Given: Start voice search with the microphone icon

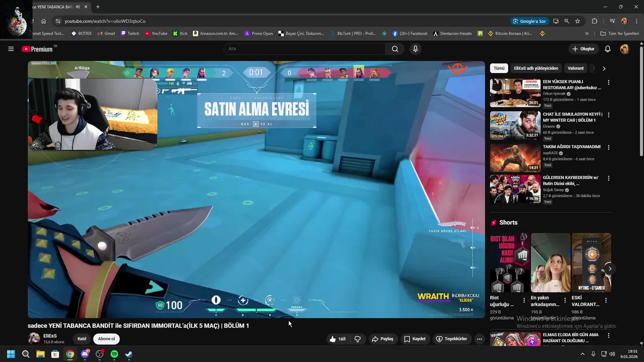Looking at the screenshot, I should tap(415, 49).
